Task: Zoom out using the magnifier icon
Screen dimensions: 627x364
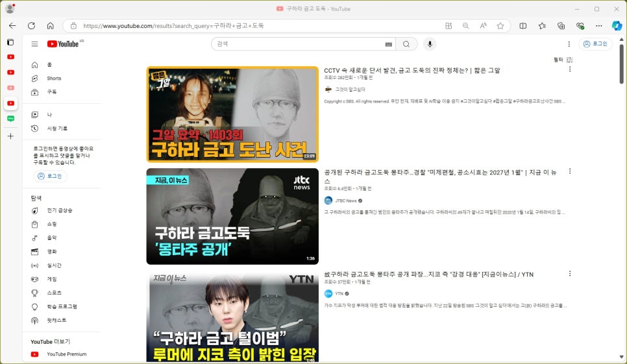Action: tap(465, 25)
